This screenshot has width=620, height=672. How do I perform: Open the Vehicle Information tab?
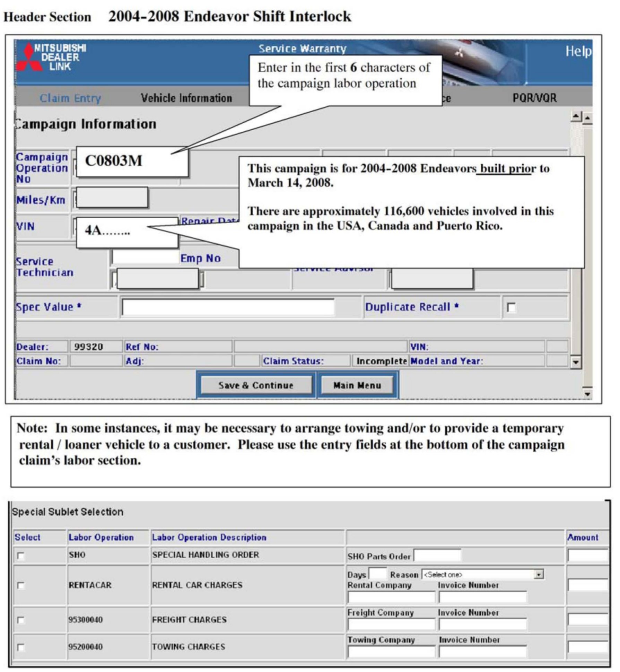coord(186,98)
